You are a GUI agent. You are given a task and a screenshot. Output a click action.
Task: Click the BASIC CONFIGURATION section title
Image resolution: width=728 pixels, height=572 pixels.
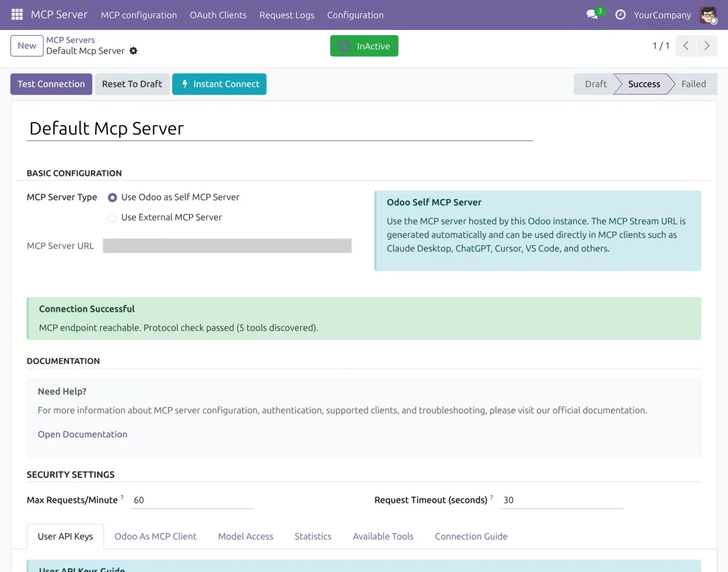click(74, 173)
